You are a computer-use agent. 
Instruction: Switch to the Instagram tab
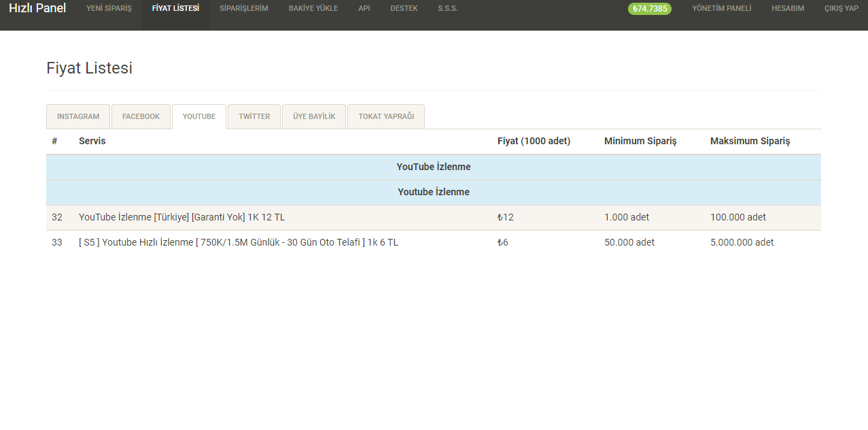(78, 116)
